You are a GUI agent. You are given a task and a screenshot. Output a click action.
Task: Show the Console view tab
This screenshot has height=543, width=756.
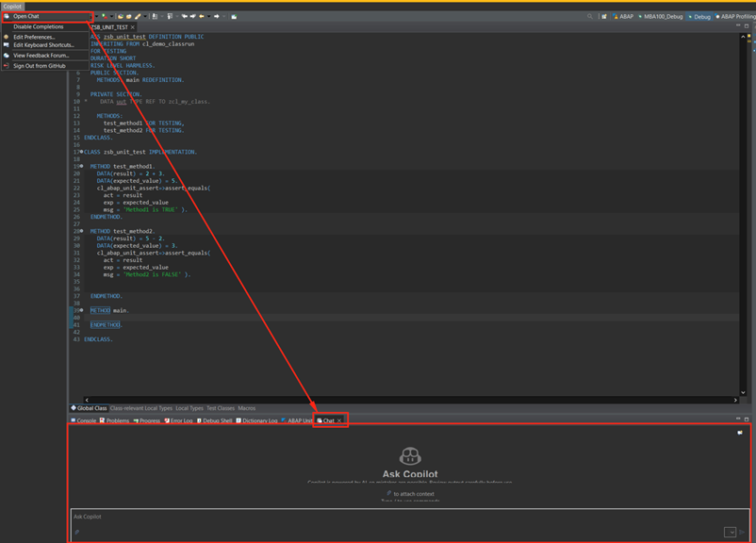[x=83, y=420]
